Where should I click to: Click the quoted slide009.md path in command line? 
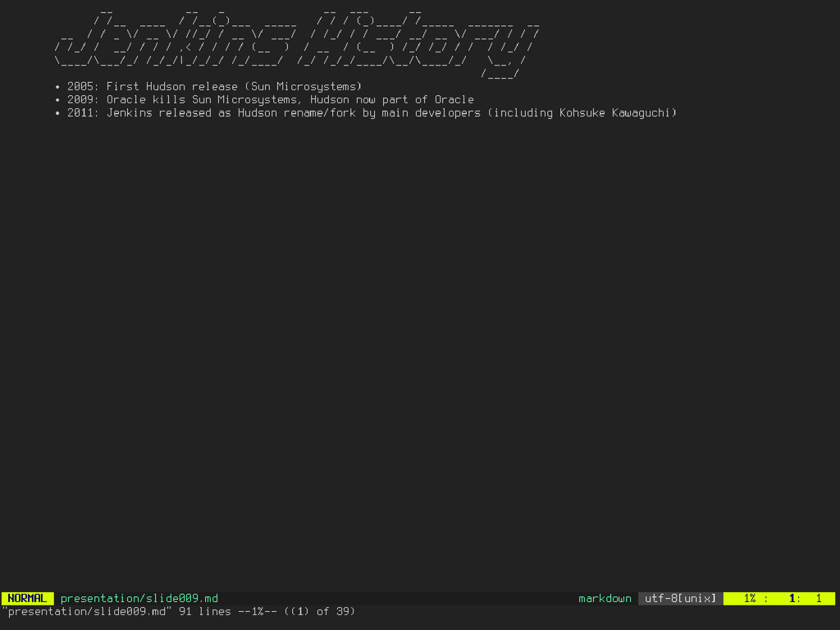(86, 611)
